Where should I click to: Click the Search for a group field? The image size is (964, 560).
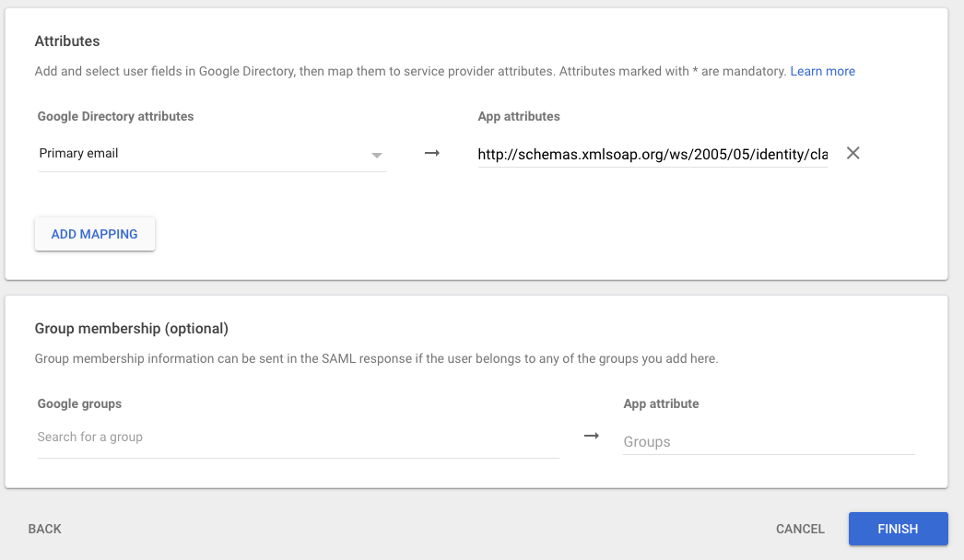click(297, 437)
